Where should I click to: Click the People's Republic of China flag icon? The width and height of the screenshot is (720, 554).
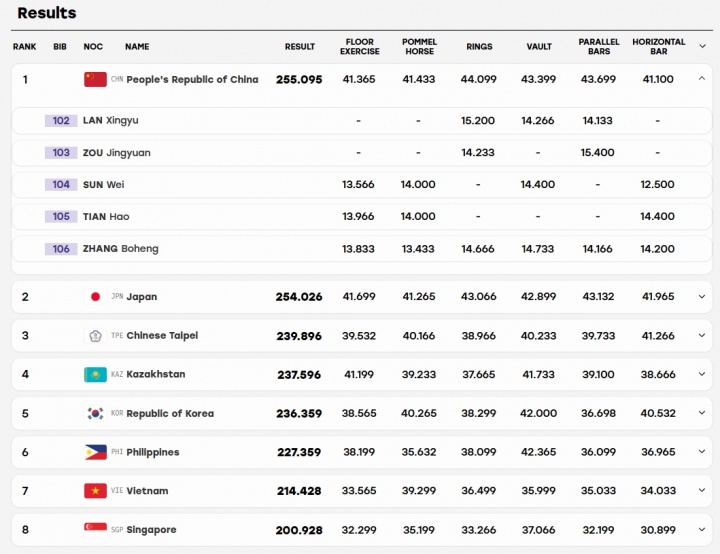click(95, 79)
